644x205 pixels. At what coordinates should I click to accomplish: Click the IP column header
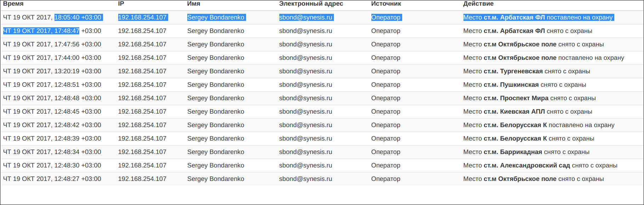pos(121,4)
